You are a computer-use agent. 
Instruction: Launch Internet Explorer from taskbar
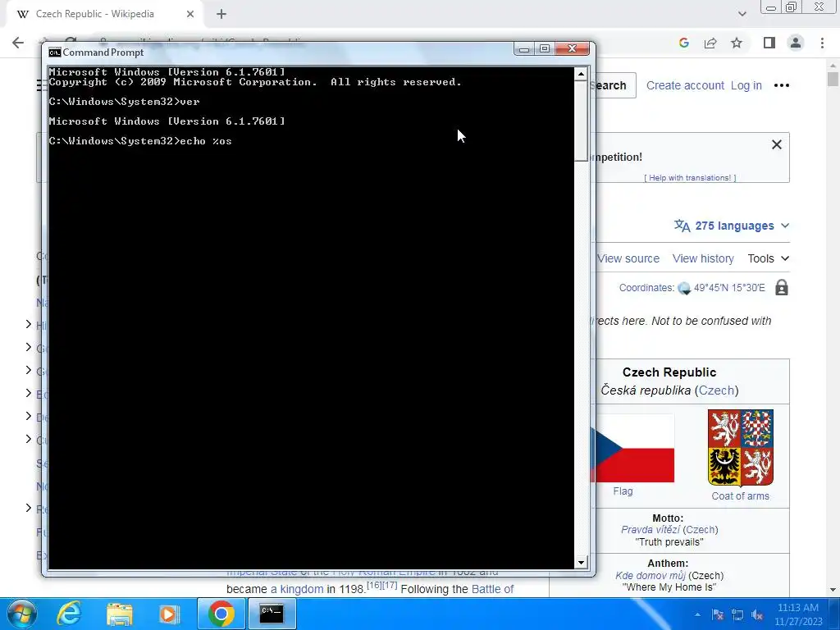coord(69,614)
